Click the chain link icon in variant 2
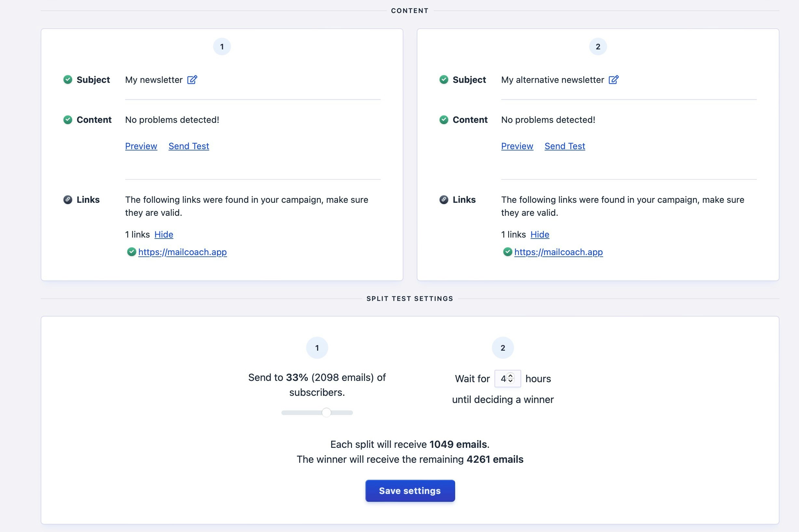The image size is (799, 532). (444, 200)
